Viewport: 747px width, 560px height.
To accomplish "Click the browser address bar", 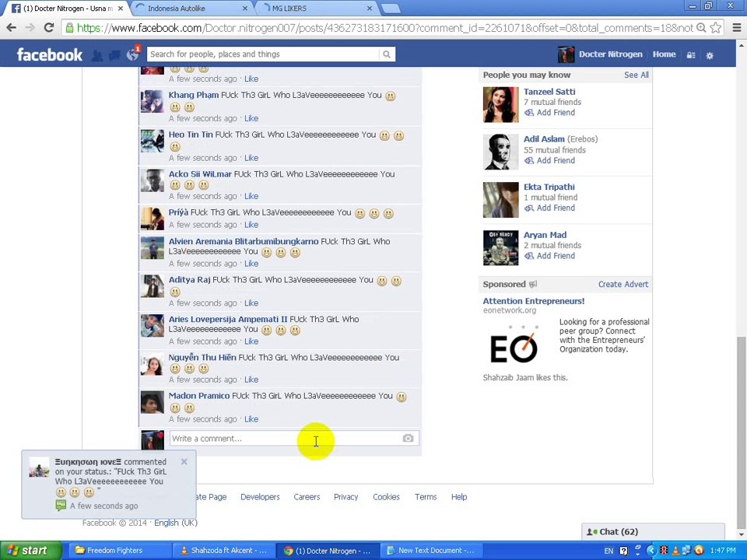I will tap(385, 28).
